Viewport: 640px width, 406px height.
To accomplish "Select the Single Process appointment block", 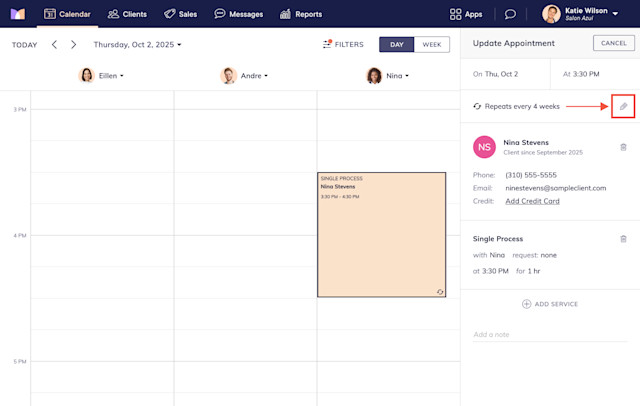I will click(x=382, y=235).
